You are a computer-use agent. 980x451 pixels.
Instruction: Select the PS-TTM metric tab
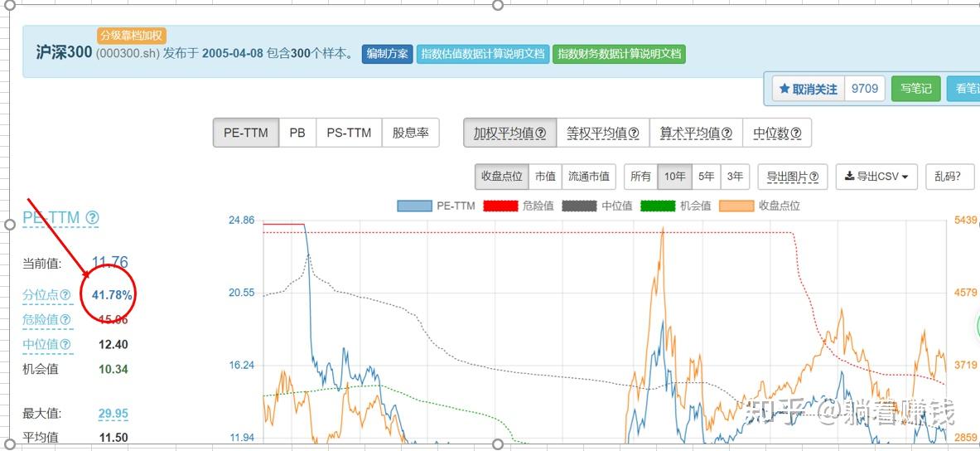click(x=349, y=133)
